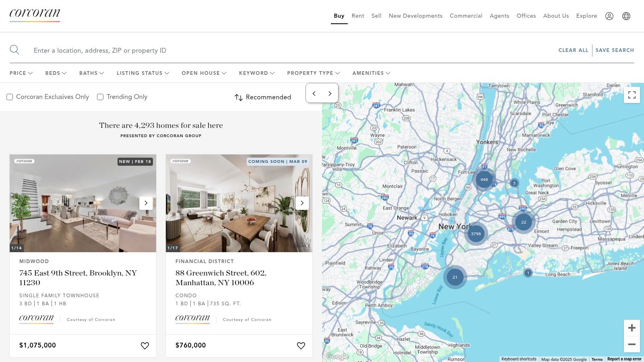Screen dimensions: 644x362
Task: Expand the PRICE filter dropdown
Action: [x=21, y=73]
